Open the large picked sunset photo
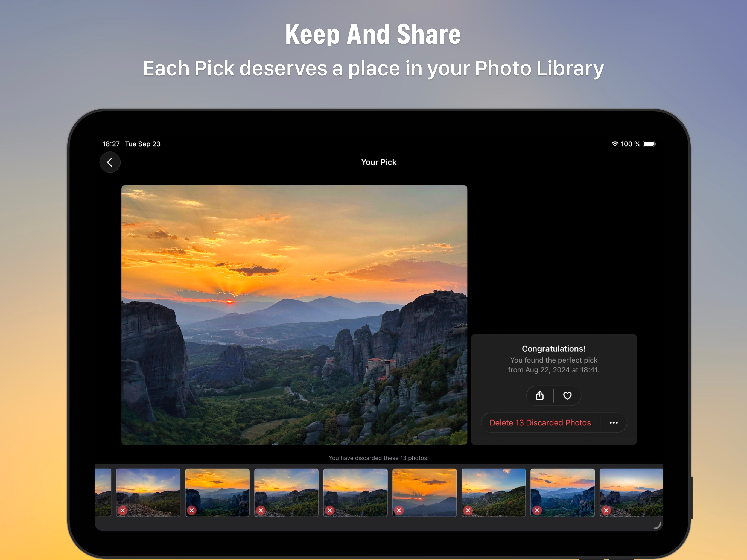 point(294,315)
